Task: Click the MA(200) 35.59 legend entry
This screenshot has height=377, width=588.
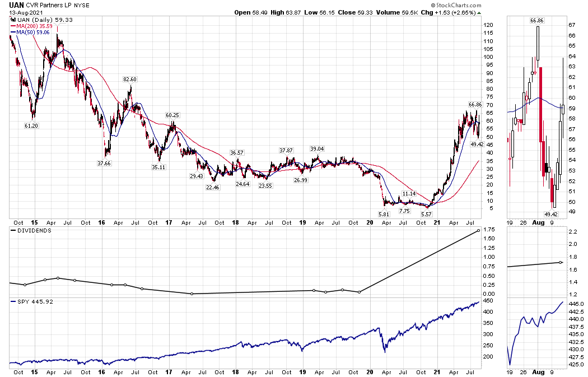Action: pyautogui.click(x=30, y=26)
